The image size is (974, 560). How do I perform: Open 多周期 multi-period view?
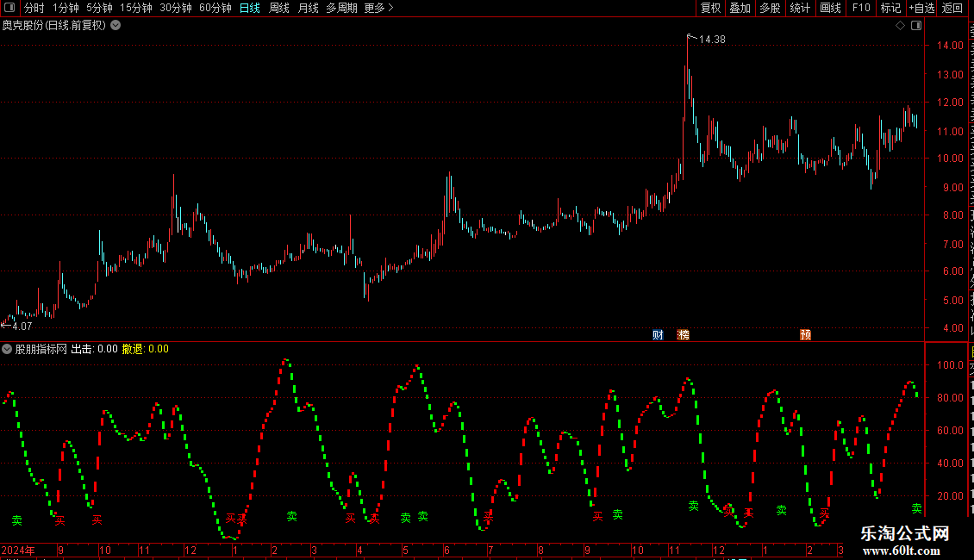(341, 8)
